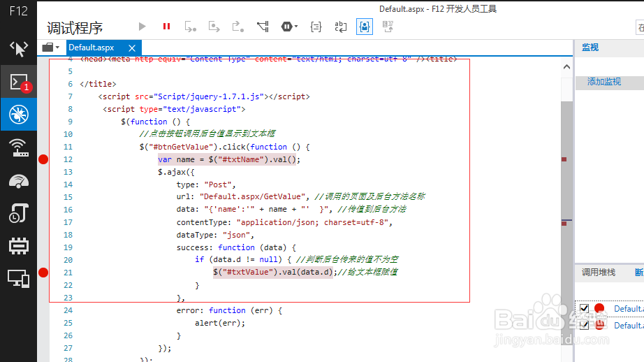Click the vertical scrollbar thumb
The width and height of the screenshot is (644, 362).
click(x=566, y=222)
